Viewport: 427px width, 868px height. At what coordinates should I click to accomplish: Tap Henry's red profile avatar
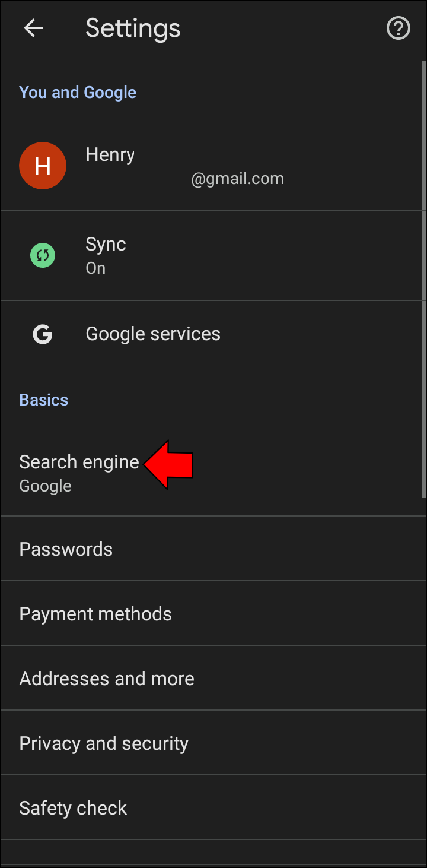[43, 166]
